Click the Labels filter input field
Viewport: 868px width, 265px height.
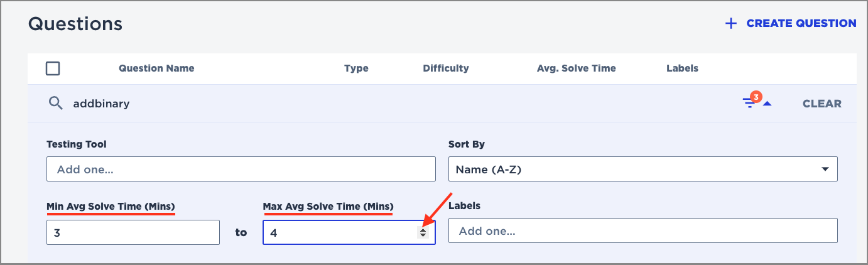coord(643,230)
